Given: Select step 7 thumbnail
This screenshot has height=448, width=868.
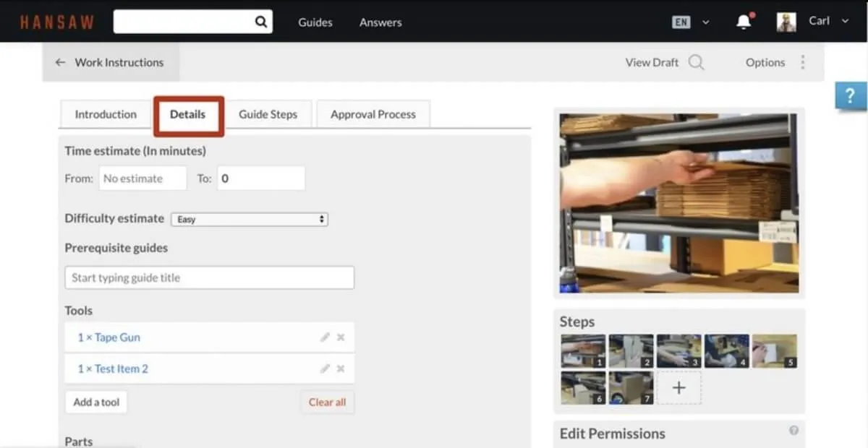Looking at the screenshot, I should pos(631,388).
